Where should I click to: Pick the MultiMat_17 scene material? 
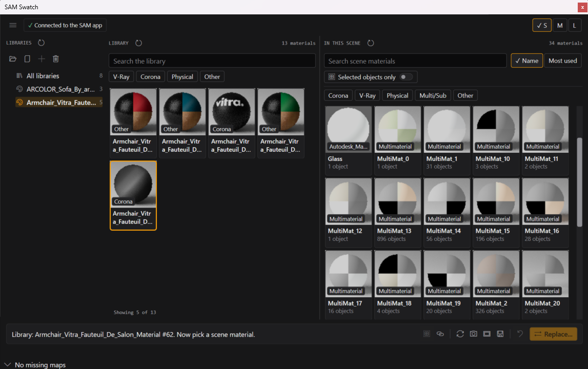pos(349,284)
